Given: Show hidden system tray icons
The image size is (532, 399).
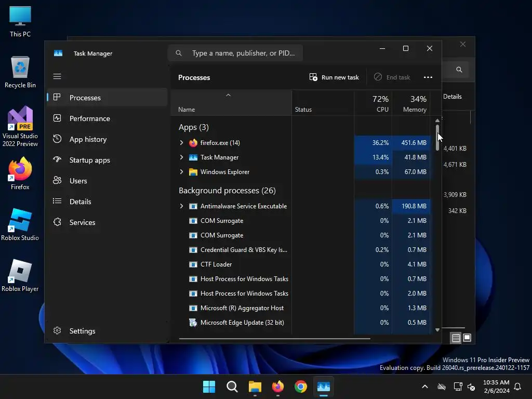Looking at the screenshot, I should [424, 387].
